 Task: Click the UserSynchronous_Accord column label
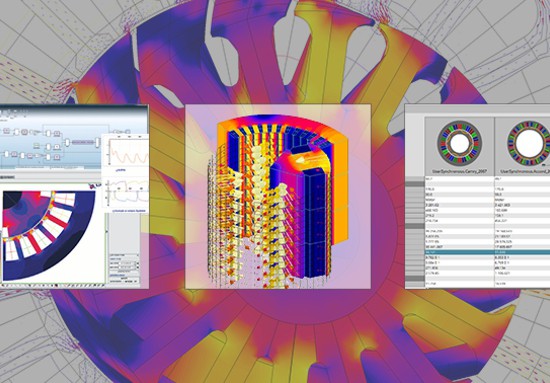point(525,172)
